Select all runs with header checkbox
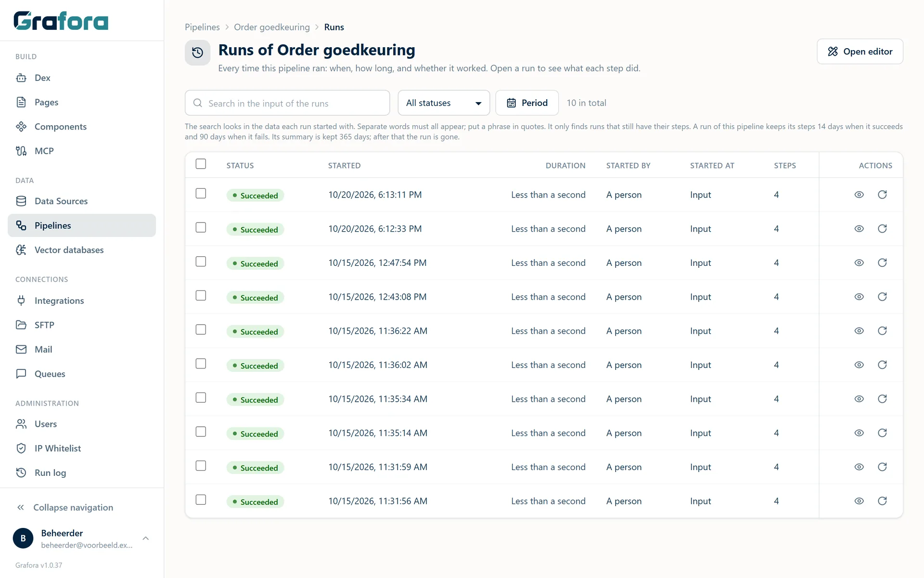The width and height of the screenshot is (924, 578). coord(201,164)
